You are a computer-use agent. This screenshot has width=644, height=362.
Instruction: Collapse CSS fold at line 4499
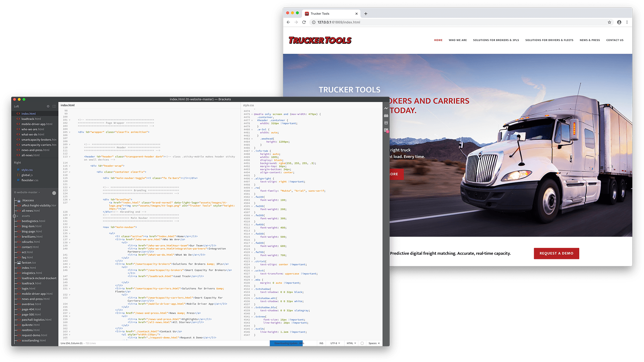(252, 188)
